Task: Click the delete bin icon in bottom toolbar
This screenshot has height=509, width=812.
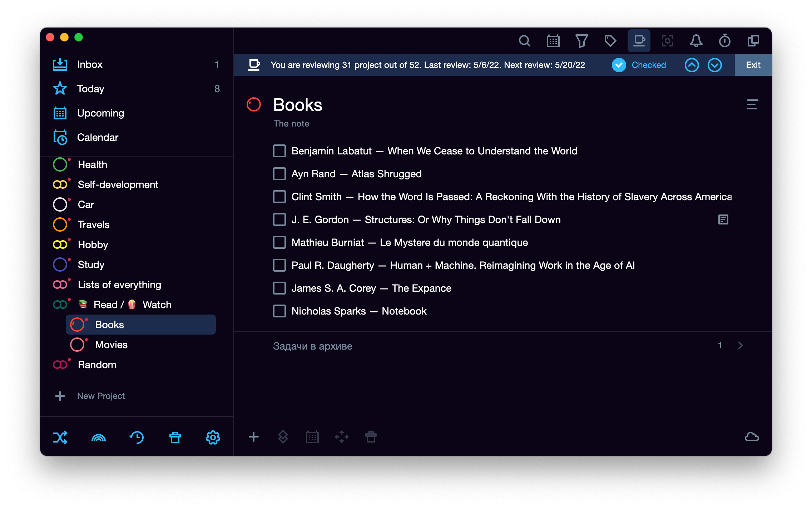Action: (371, 437)
